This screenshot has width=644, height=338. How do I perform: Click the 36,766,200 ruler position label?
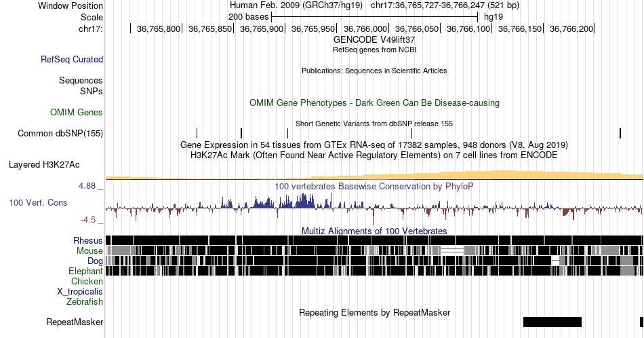coord(571,29)
